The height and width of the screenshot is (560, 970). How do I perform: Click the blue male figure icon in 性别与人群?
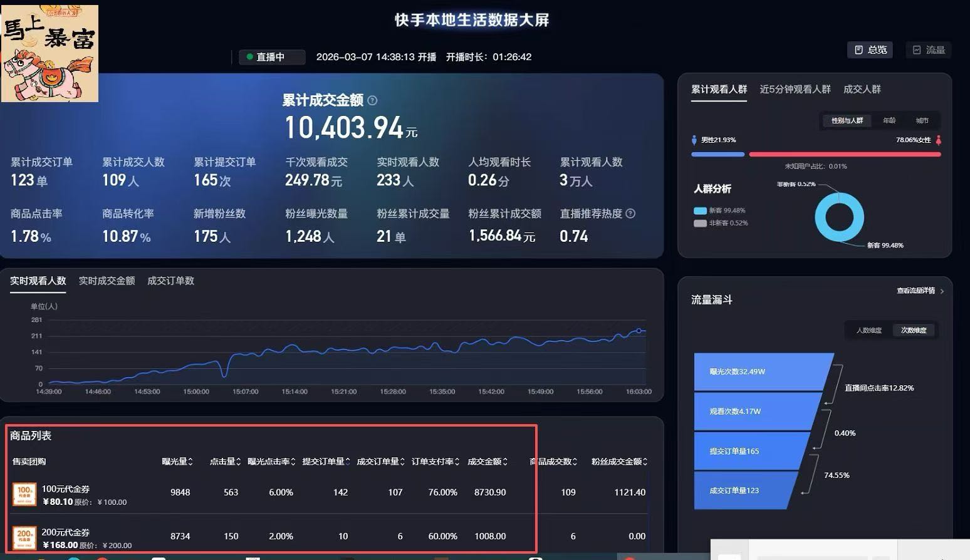pos(696,140)
